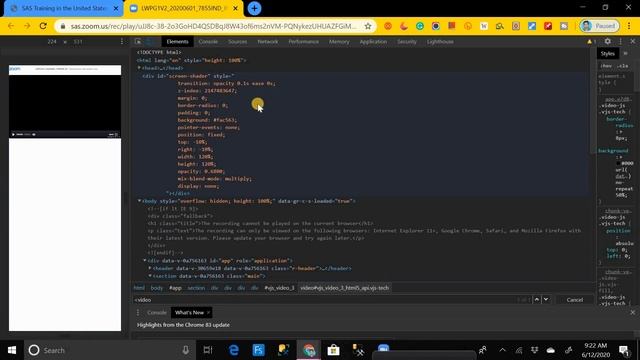Go to previous search result arrow
This screenshot has width=640, height=360.
[537, 299]
